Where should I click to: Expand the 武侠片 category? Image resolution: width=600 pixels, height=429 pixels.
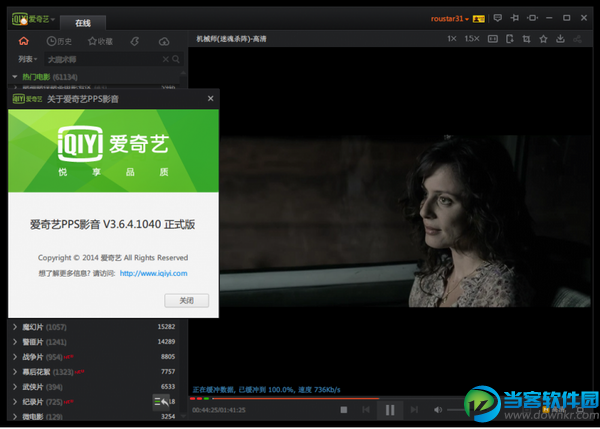coord(15,387)
